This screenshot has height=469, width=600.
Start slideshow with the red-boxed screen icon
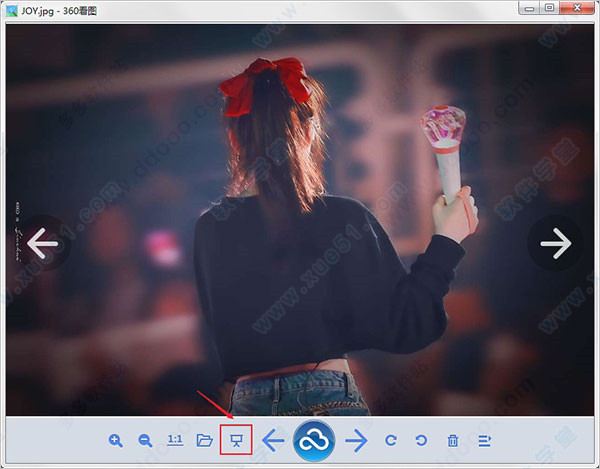coord(236,440)
